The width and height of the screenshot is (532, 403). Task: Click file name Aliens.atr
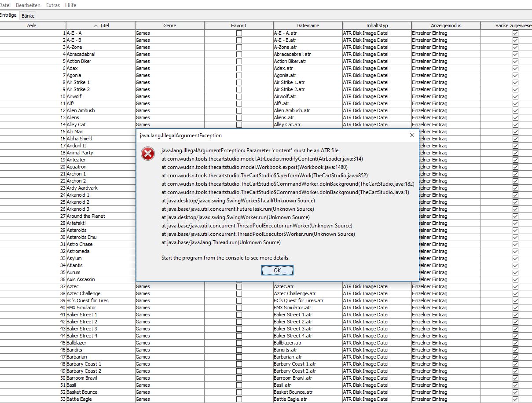coord(308,117)
